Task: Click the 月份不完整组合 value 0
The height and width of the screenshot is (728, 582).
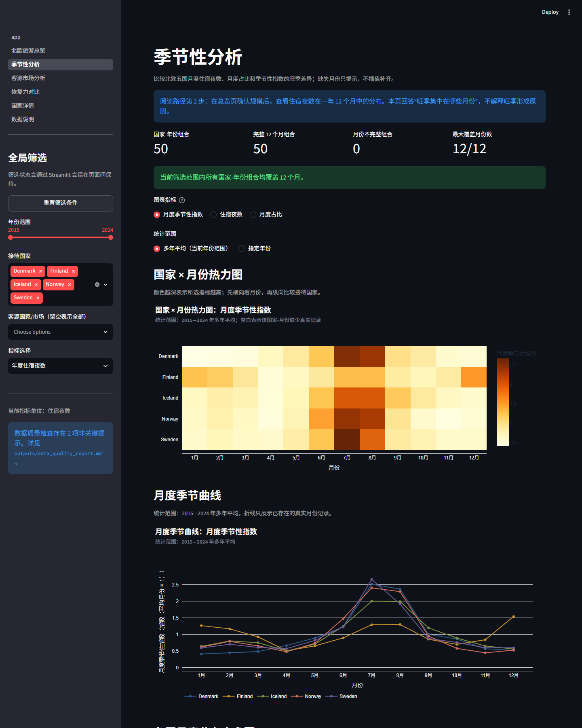Action: tap(356, 149)
